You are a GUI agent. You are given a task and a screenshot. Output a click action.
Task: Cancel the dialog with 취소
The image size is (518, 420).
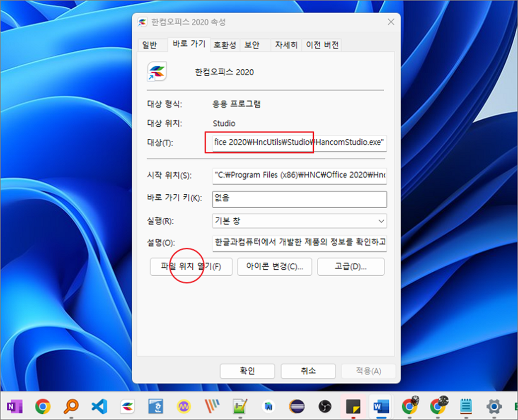point(308,371)
